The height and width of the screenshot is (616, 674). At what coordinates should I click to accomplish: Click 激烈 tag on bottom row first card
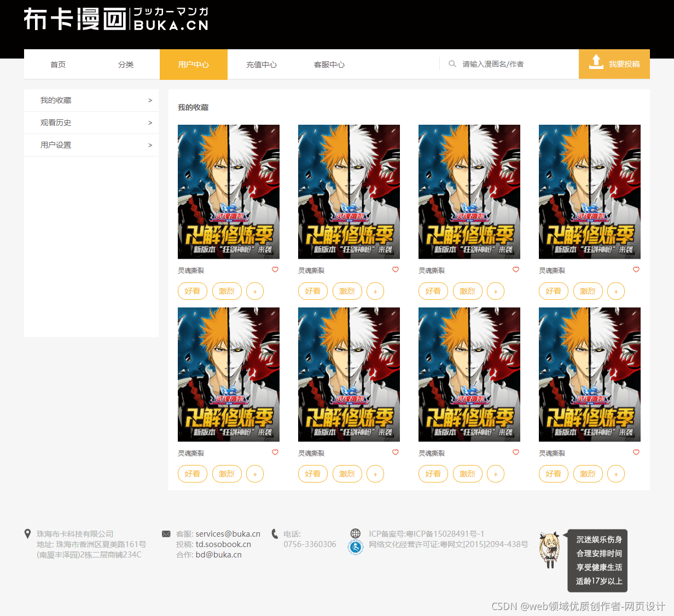tap(227, 474)
